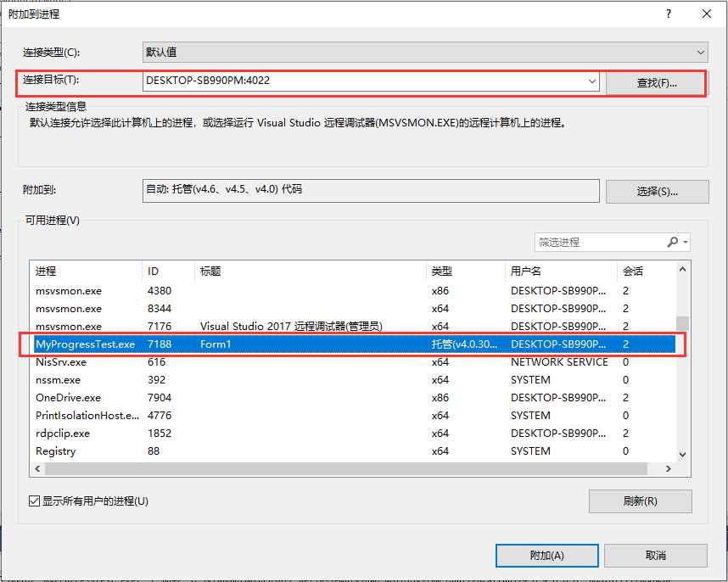Image resolution: width=728 pixels, height=582 pixels.
Task: Click the 附加(A) attach button
Action: (547, 556)
